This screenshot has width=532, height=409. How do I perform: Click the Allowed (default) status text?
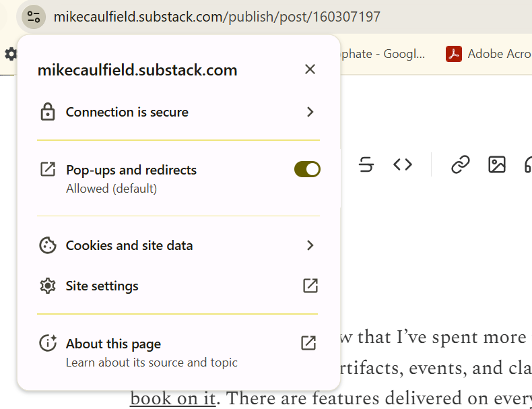pyautogui.click(x=111, y=189)
